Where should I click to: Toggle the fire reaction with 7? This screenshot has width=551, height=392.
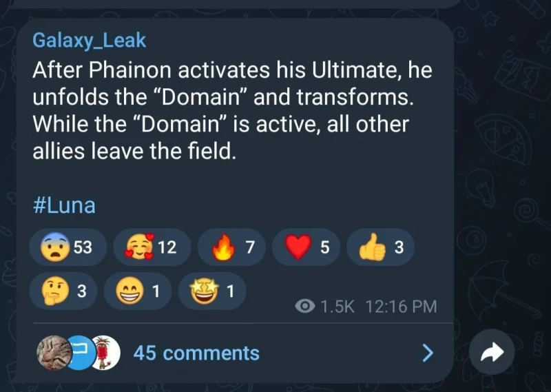click(x=232, y=248)
